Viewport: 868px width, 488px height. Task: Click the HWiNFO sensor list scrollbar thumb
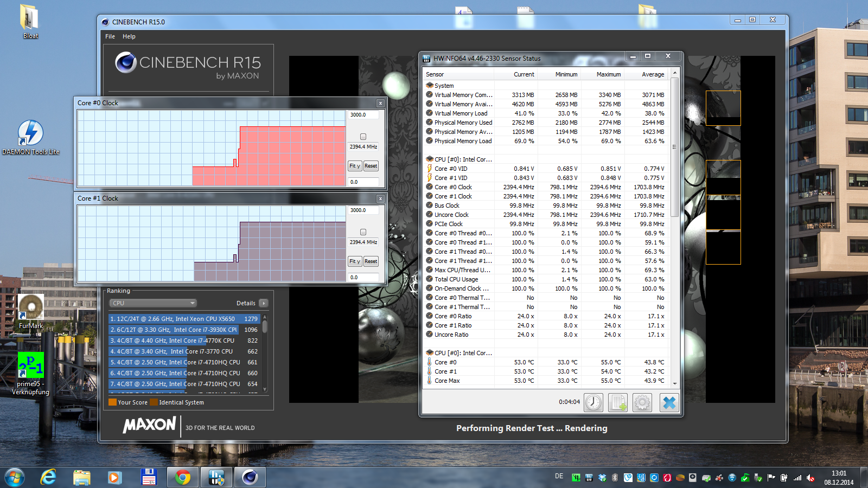(x=675, y=147)
